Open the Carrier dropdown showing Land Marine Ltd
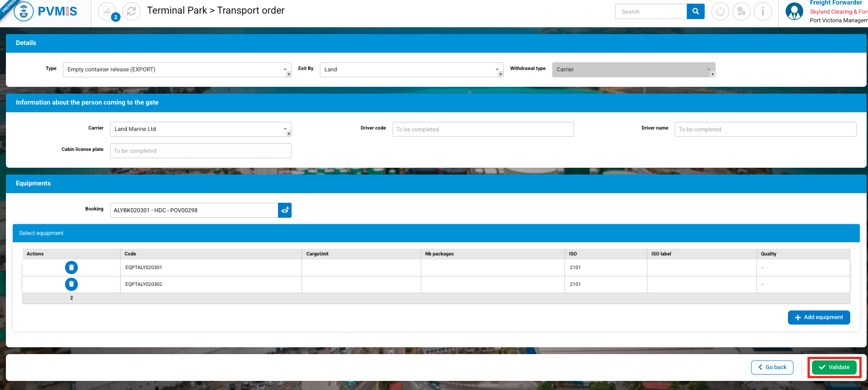 pos(200,129)
